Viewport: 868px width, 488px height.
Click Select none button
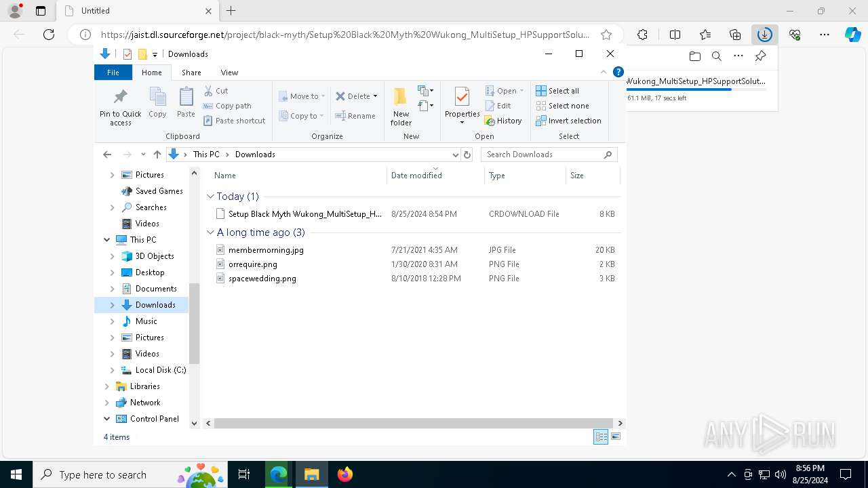[562, 106]
